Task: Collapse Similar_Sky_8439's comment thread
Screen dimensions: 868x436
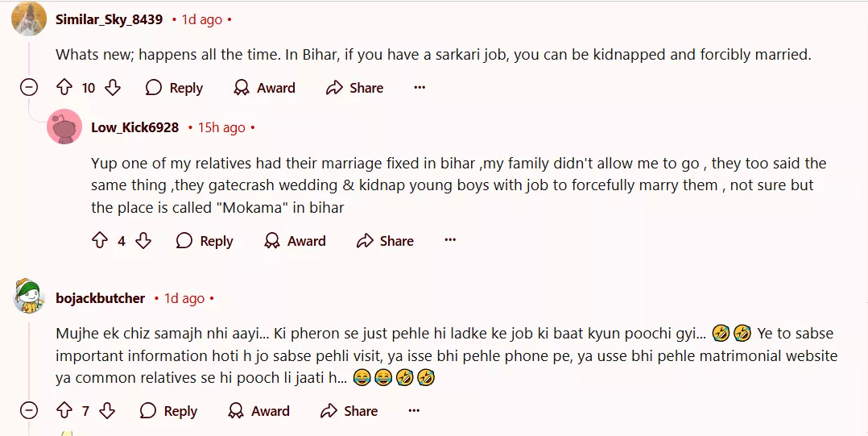Action: click(29, 88)
